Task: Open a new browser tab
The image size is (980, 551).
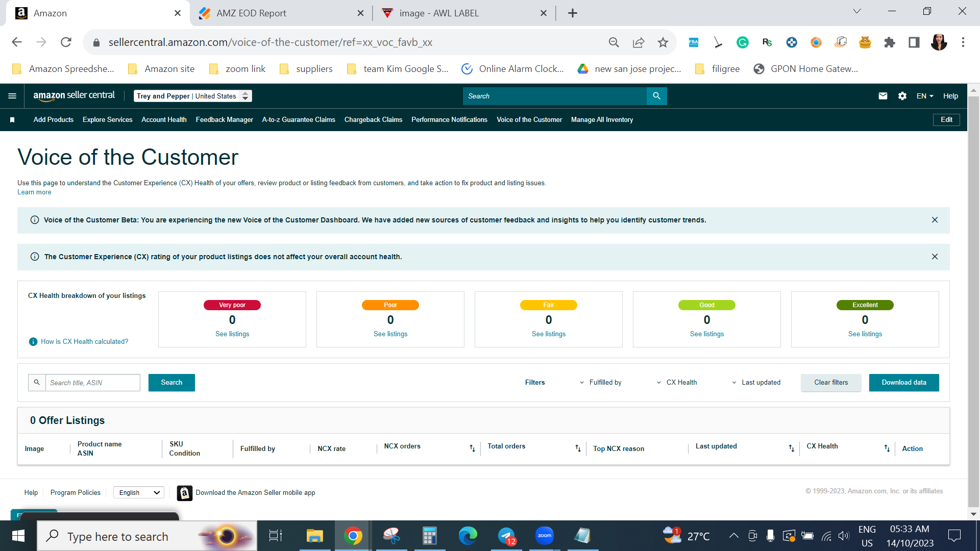Action: coord(572,13)
